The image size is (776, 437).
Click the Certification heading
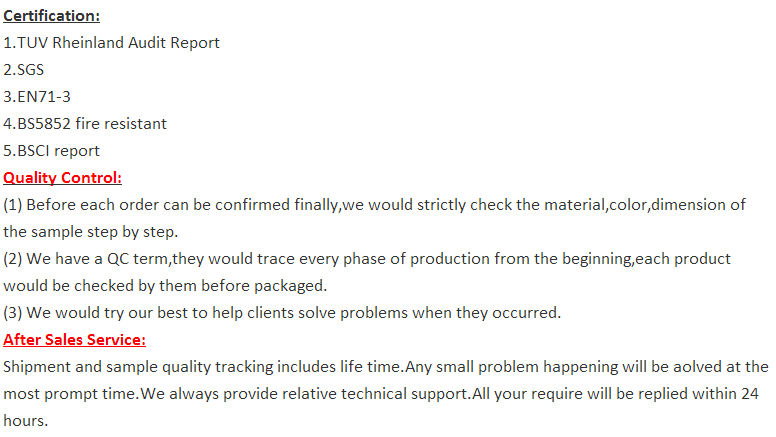click(x=51, y=16)
